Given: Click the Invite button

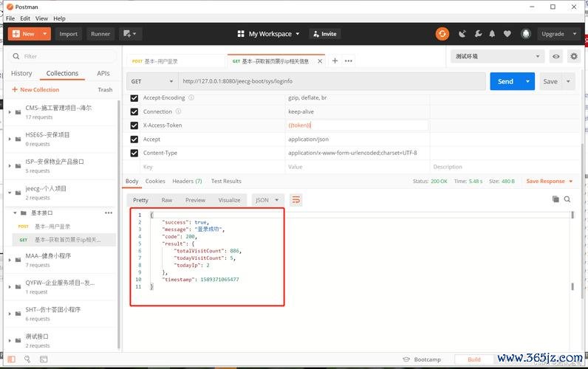Looking at the screenshot, I should pos(325,34).
